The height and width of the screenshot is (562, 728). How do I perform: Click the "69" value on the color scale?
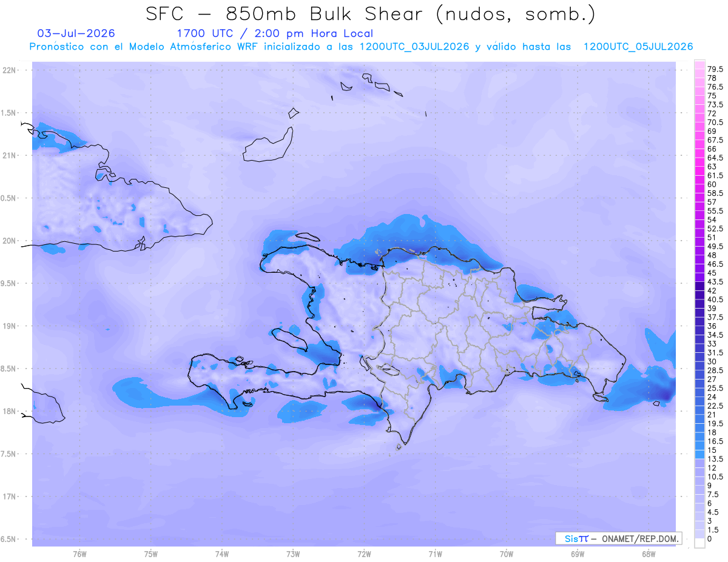[x=712, y=131]
